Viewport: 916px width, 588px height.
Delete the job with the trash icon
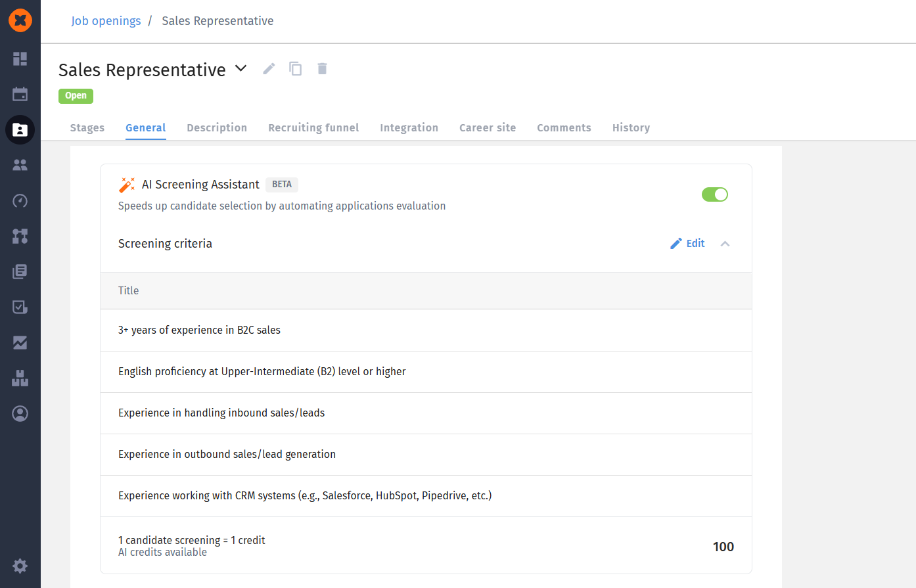click(x=322, y=69)
